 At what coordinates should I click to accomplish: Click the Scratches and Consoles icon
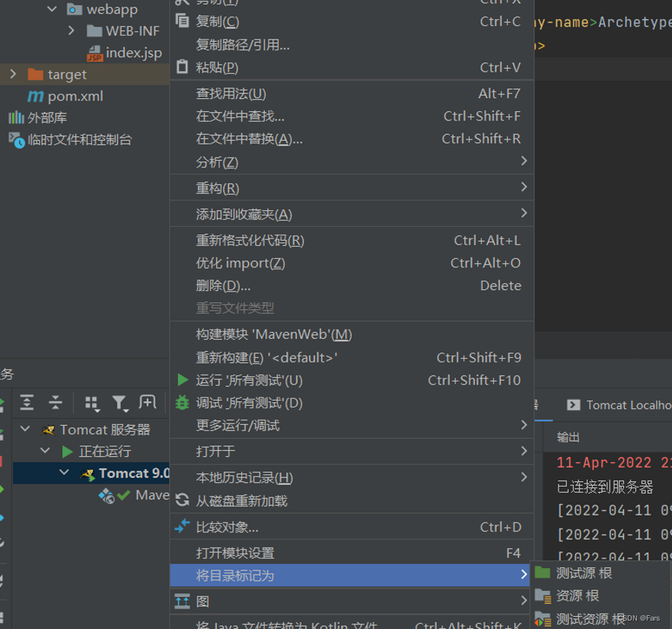(x=17, y=140)
